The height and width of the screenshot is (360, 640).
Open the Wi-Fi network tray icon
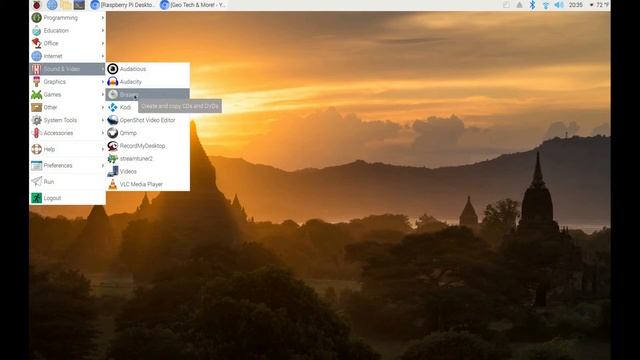546,5
